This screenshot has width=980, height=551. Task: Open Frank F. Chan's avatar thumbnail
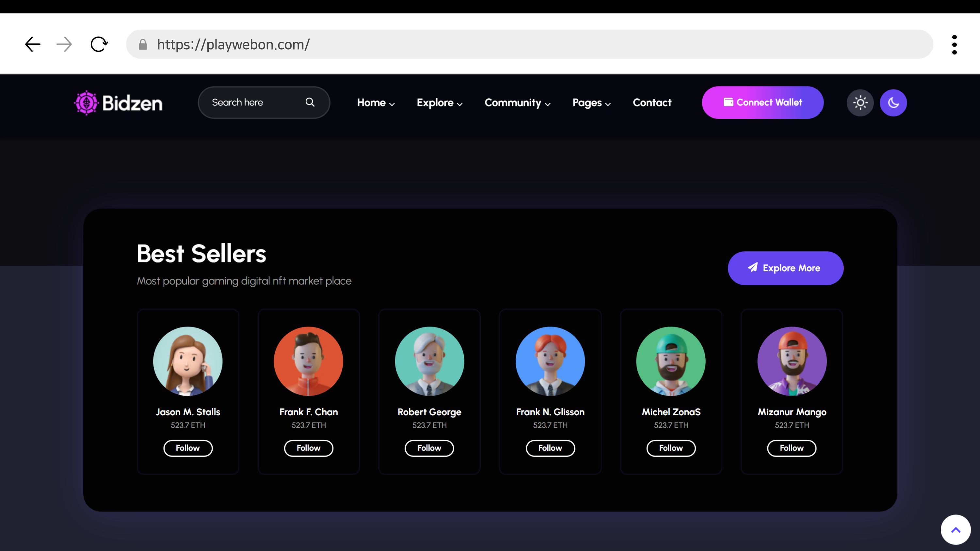pyautogui.click(x=308, y=361)
